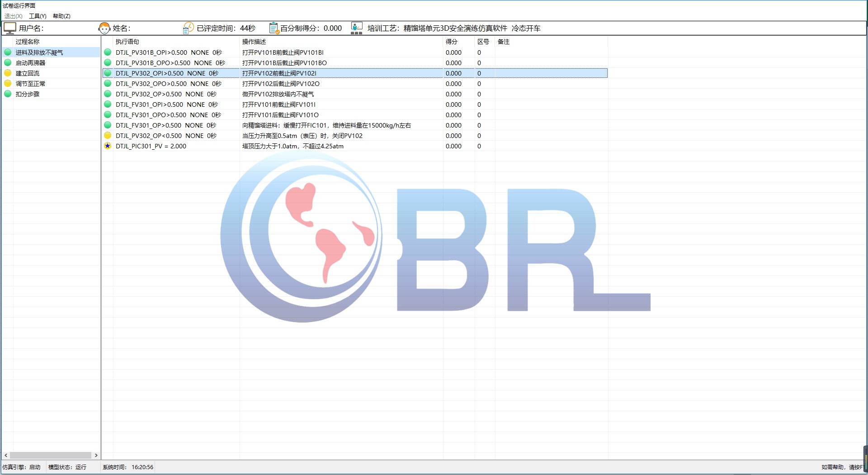Click the clipboard icon beside 百分制得分
The height and width of the screenshot is (475, 868).
(274, 28)
